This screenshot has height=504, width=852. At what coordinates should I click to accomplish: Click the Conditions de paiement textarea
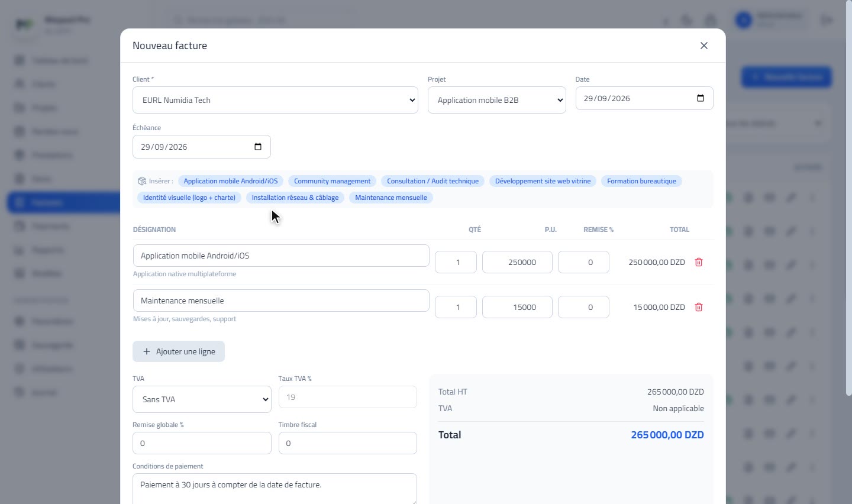coord(275,489)
